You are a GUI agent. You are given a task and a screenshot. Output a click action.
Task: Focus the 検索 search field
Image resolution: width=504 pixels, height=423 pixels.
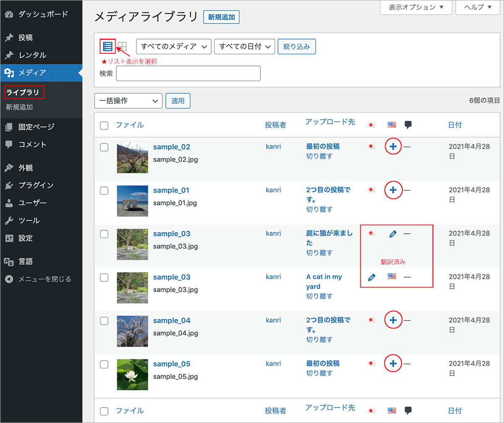pos(188,73)
